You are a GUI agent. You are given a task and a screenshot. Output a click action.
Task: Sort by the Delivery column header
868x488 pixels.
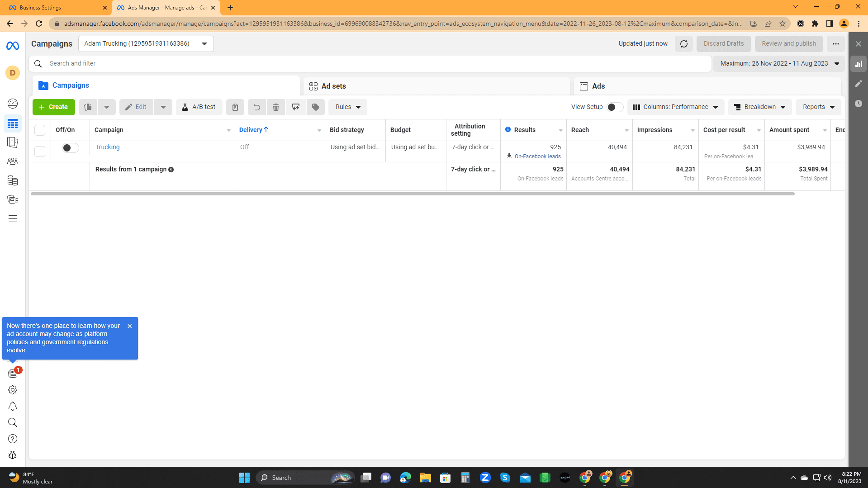(x=254, y=130)
